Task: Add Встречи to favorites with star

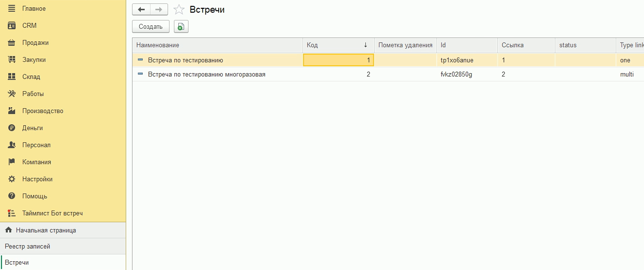Action: [179, 10]
